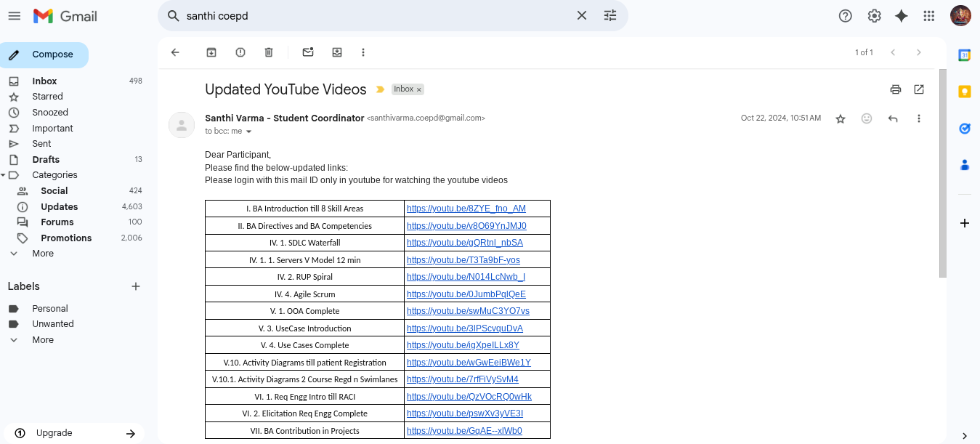
Task: Reply to Santhi Varma's email
Action: pos(893,118)
